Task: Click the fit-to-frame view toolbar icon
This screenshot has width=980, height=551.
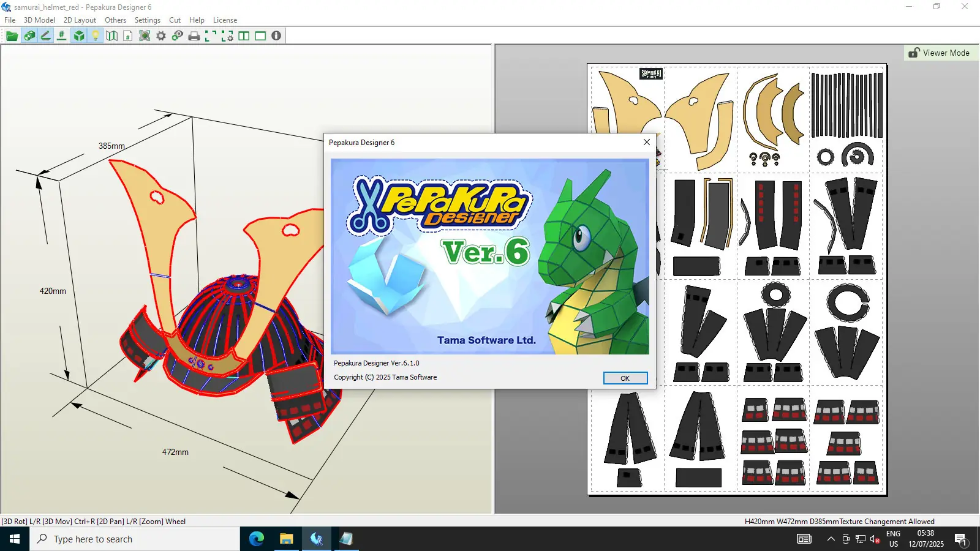Action: [145, 36]
